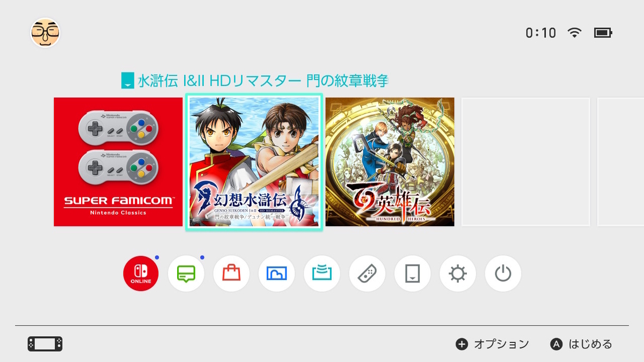
Task: Open the user profile avatar
Action: tap(45, 33)
